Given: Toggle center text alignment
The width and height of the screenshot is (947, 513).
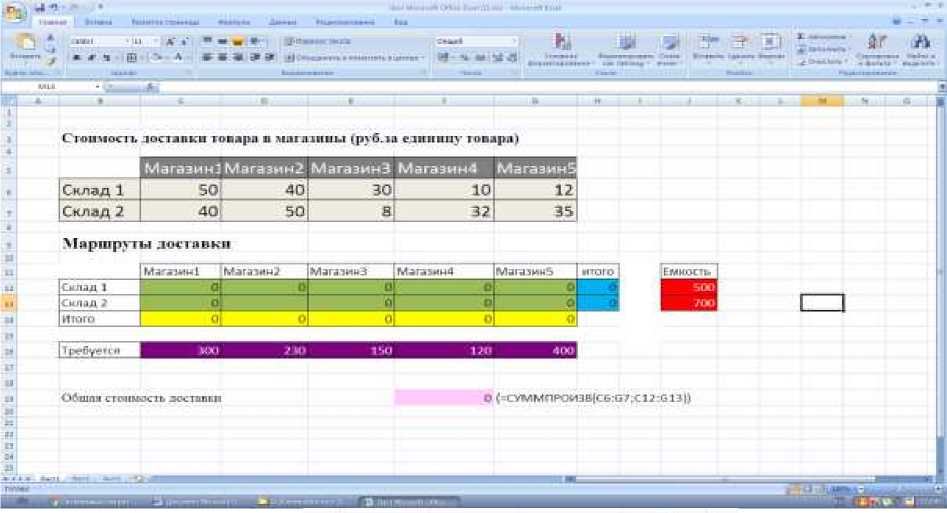Looking at the screenshot, I should pos(222,57).
